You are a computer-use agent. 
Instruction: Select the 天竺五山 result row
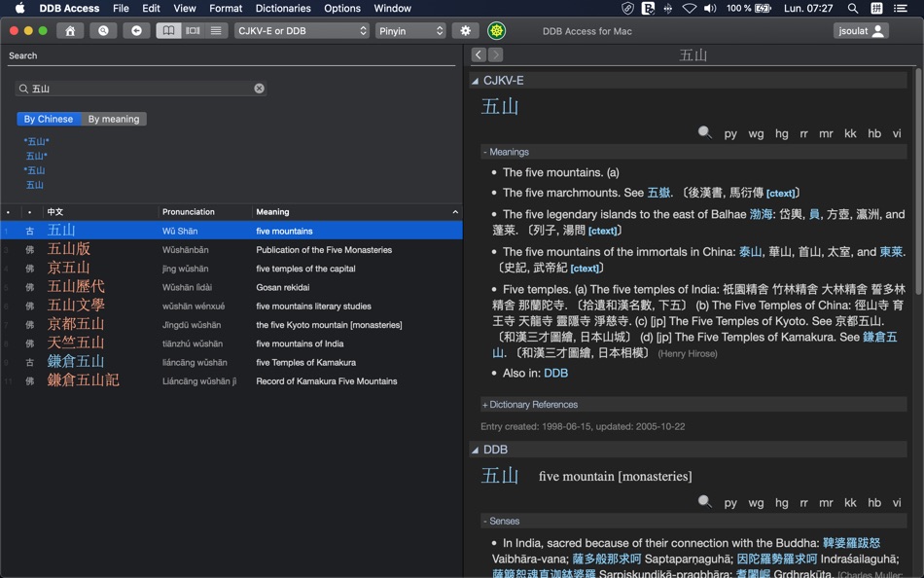click(231, 343)
